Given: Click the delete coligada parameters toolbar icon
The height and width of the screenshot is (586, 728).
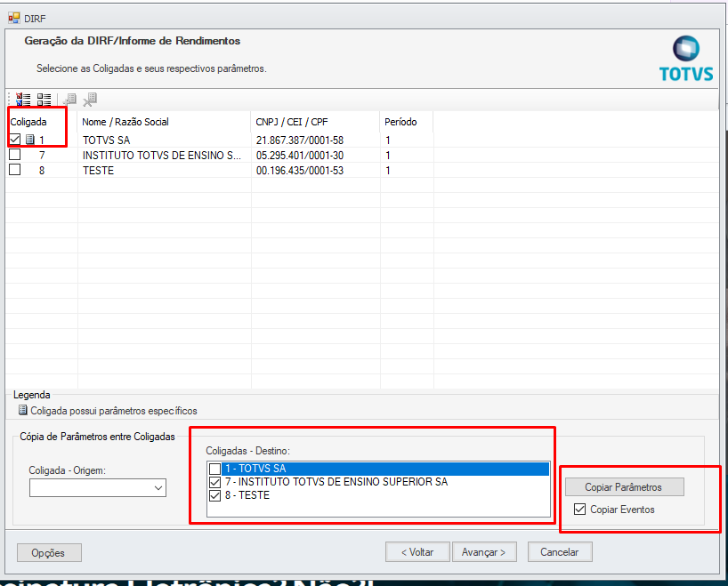Looking at the screenshot, I should (90, 100).
